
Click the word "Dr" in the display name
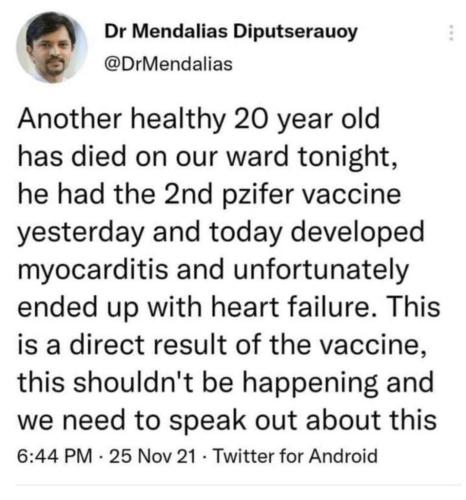click(115, 32)
